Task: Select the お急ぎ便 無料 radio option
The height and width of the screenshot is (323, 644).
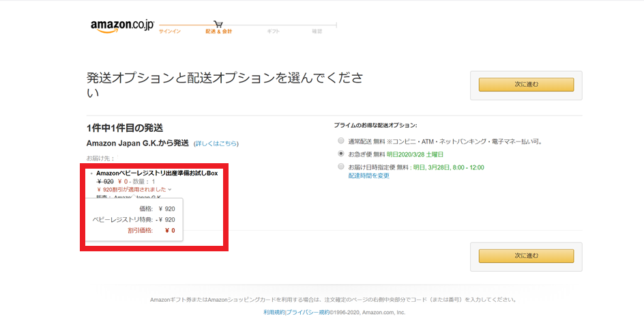Action: tap(341, 154)
